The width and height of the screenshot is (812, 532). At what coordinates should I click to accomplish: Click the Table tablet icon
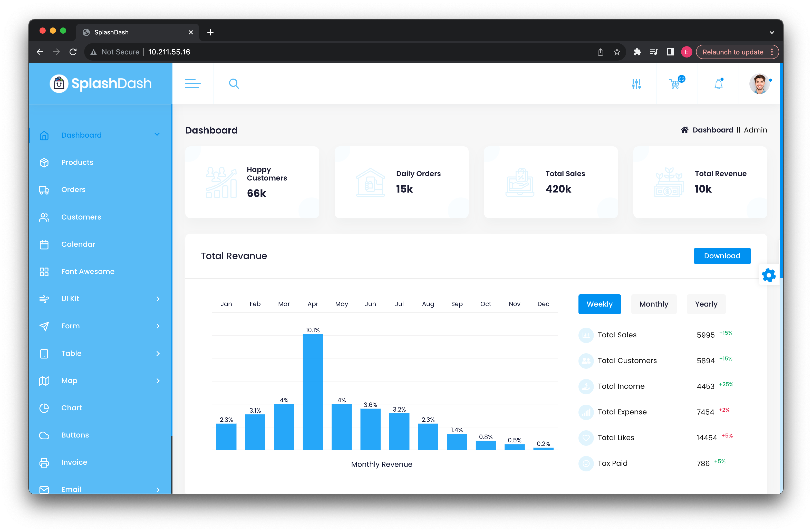[44, 354]
